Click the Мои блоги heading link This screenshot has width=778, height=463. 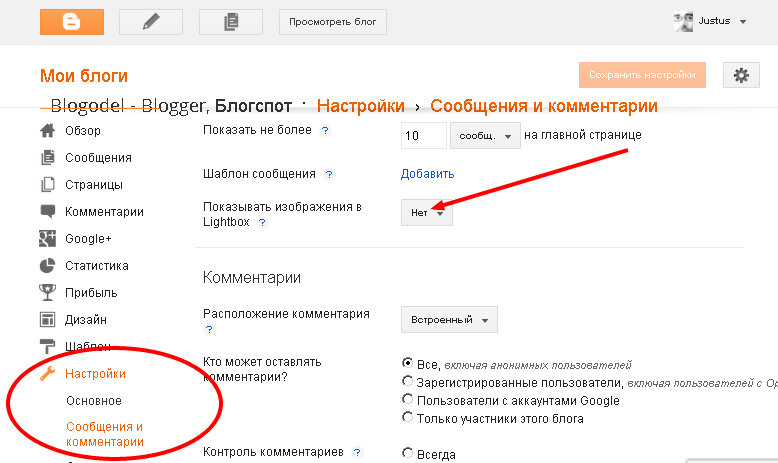coord(84,76)
